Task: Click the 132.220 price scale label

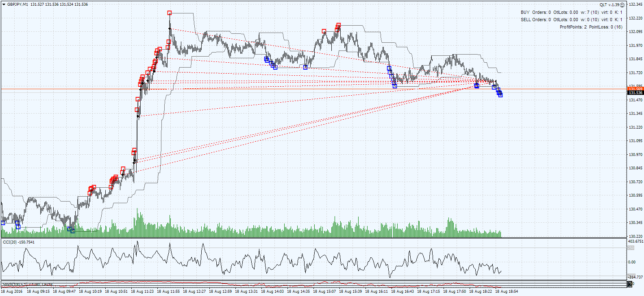Action: 635,18
